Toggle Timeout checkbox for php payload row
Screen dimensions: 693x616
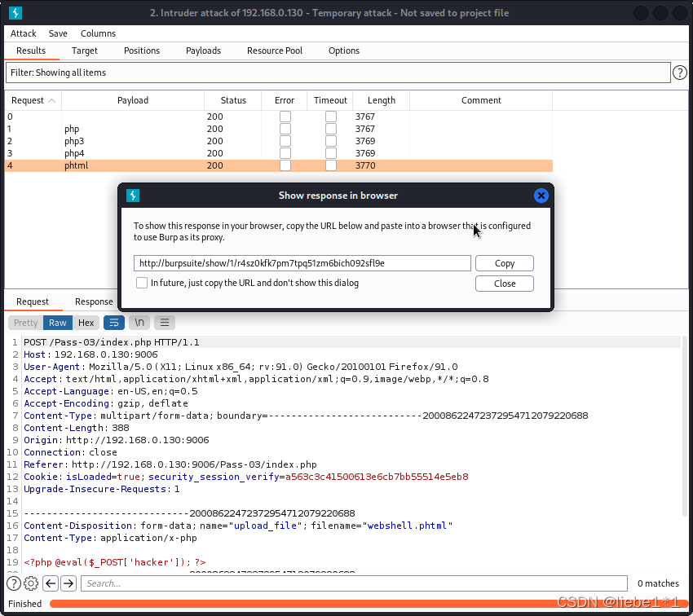[330, 129]
